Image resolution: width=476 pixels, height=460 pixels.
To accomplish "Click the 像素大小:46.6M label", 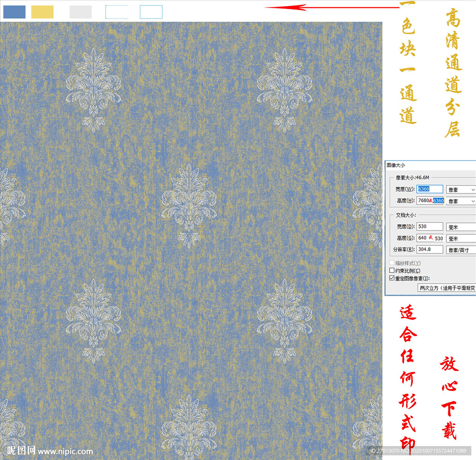I will pyautogui.click(x=412, y=177).
